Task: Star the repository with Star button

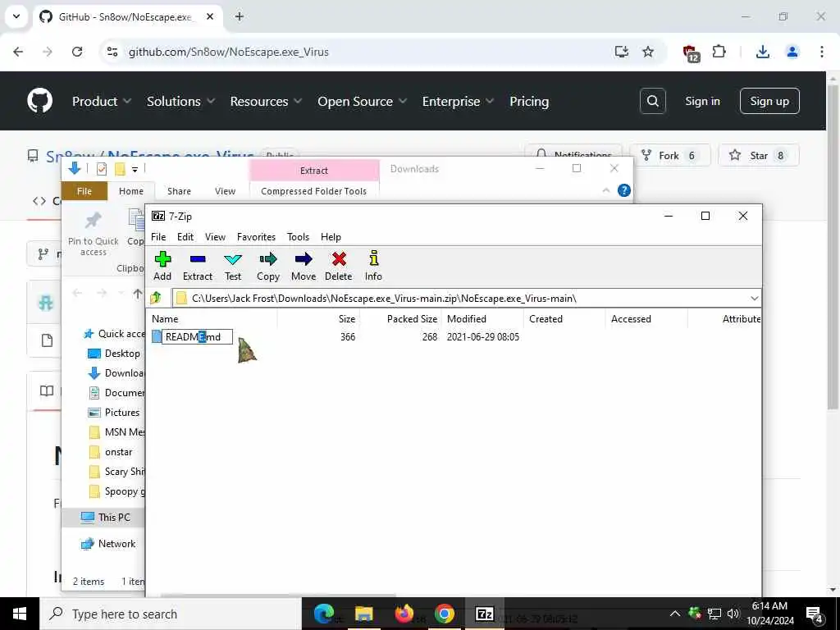Action: coord(758,155)
